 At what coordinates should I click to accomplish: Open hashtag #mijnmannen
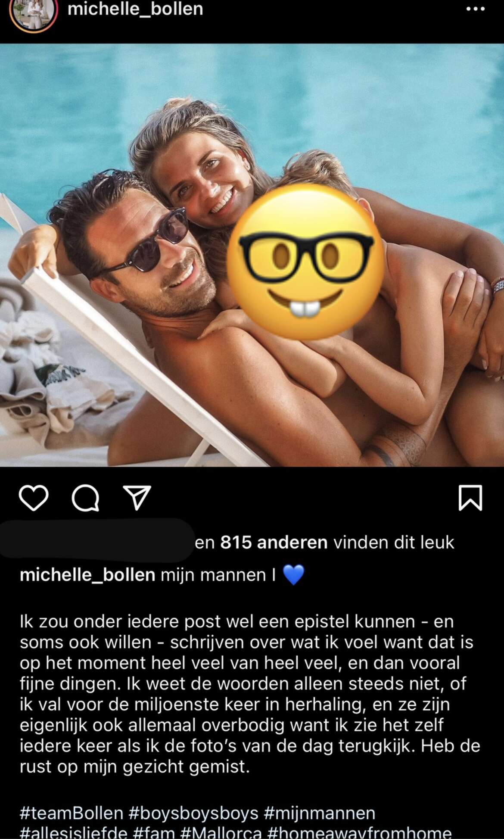point(319,813)
